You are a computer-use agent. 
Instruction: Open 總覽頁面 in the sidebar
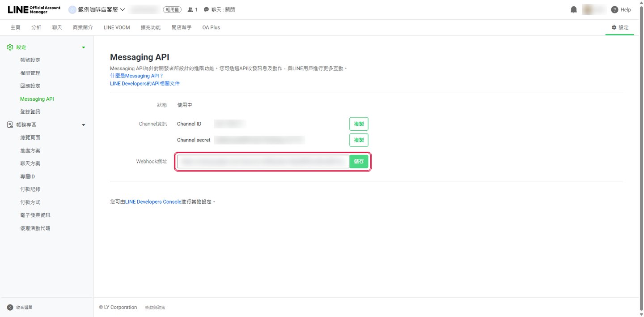pos(30,137)
